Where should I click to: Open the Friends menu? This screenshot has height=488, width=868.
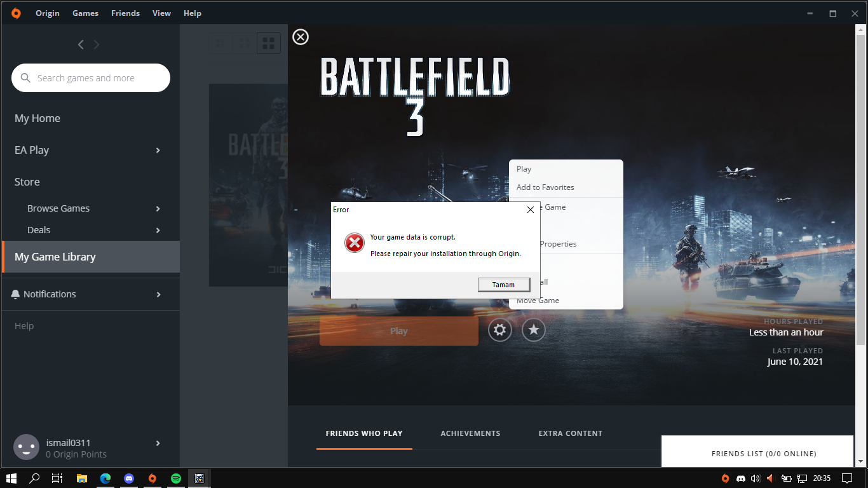(125, 13)
